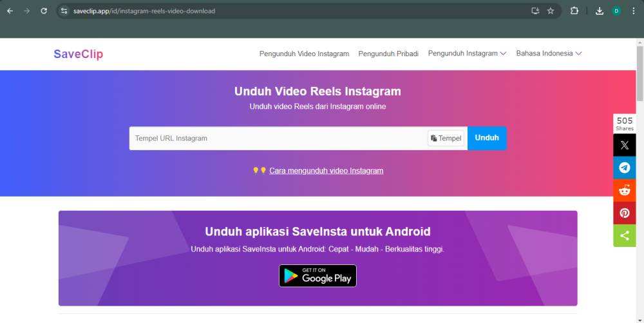
Task: Expand the Bahasa Indonesia language dropdown
Action: pyautogui.click(x=549, y=54)
